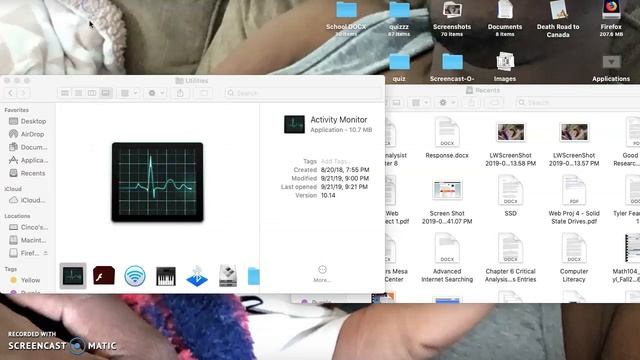Select the Boot Camp Assistant drive icon
The image size is (640, 360).
click(228, 276)
